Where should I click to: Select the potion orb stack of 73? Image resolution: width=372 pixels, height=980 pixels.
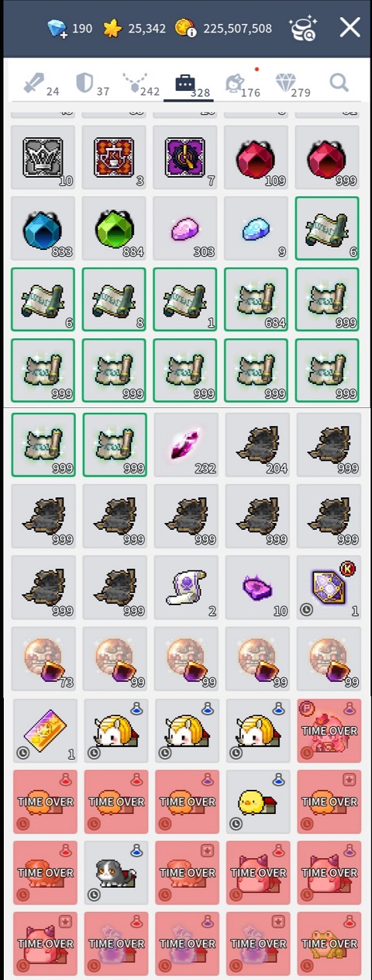(43, 659)
